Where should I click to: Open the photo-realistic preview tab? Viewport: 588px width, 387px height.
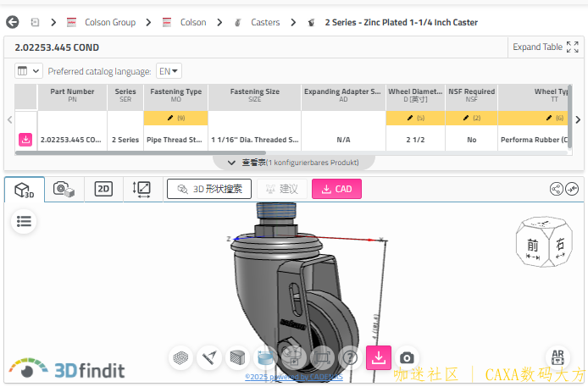click(64, 189)
